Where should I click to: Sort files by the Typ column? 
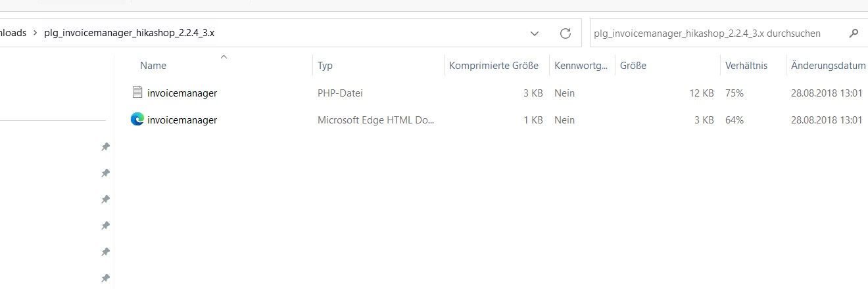(x=325, y=66)
